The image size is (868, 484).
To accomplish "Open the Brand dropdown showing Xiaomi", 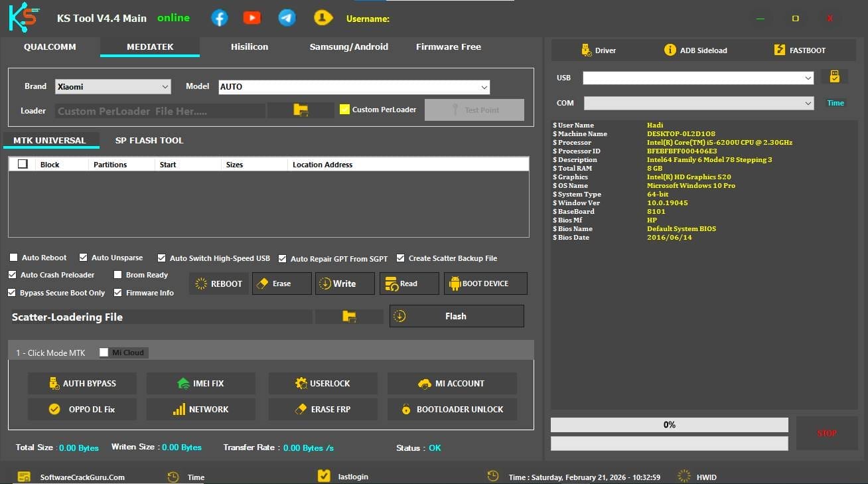I will point(113,86).
